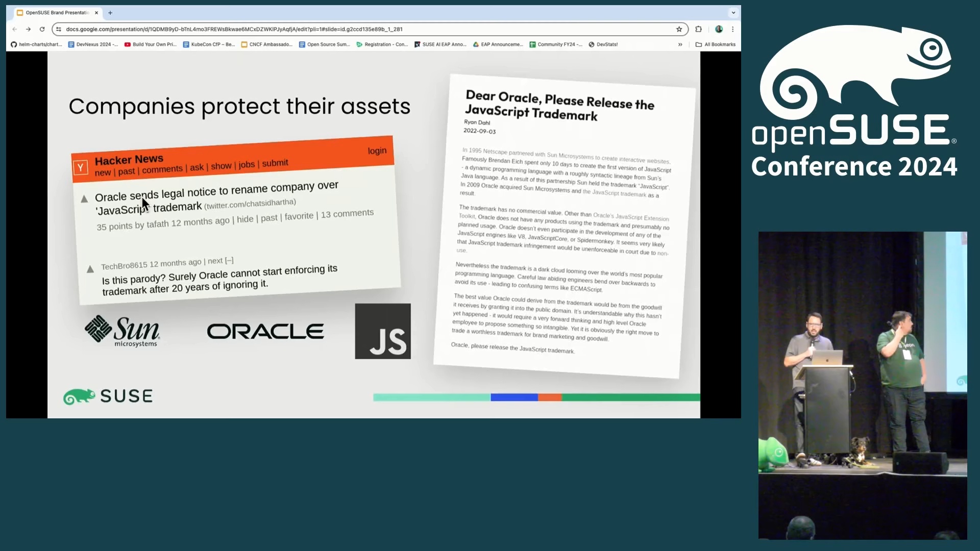Expand the tab search dropdown arrow
This screenshot has width=980, height=551.
(733, 13)
